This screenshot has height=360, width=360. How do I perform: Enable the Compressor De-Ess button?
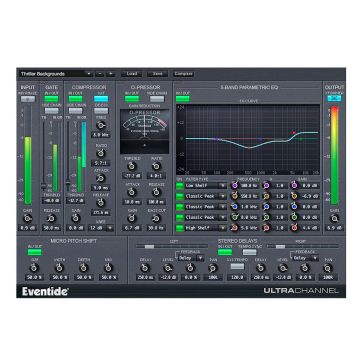pos(101,111)
